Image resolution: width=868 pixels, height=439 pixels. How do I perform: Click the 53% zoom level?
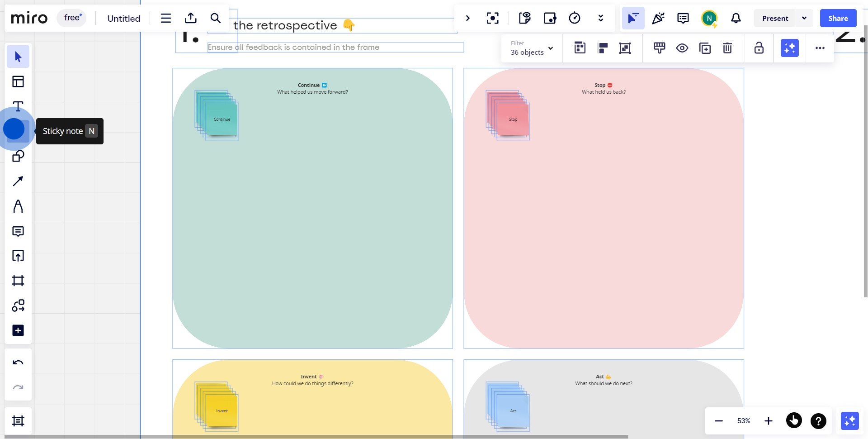coord(744,421)
